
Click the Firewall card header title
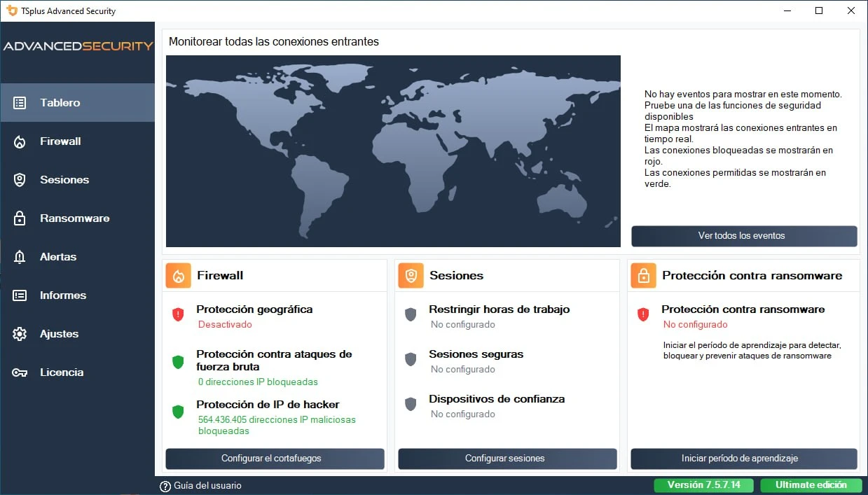[220, 276]
